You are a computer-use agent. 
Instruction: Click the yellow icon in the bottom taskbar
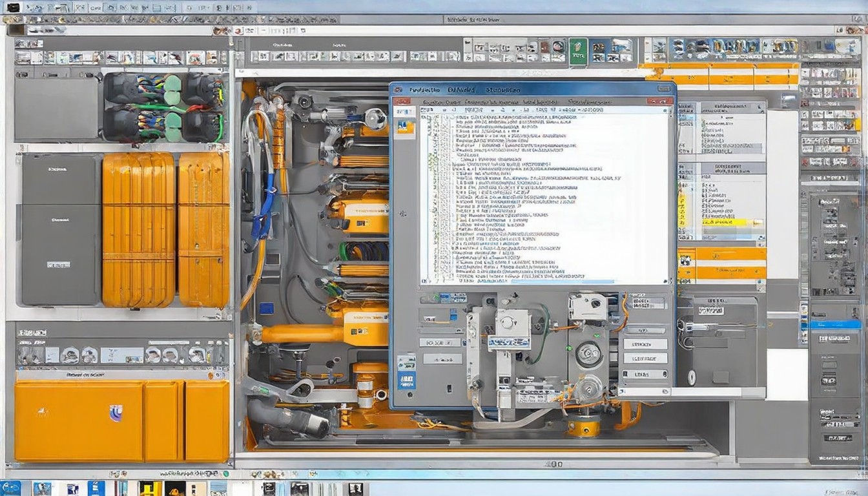coord(150,488)
